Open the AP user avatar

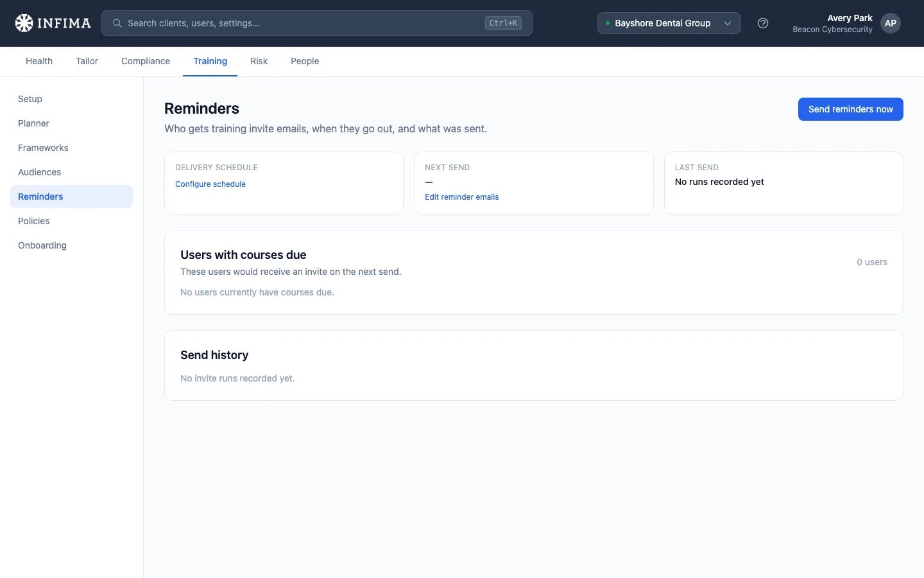coord(891,23)
